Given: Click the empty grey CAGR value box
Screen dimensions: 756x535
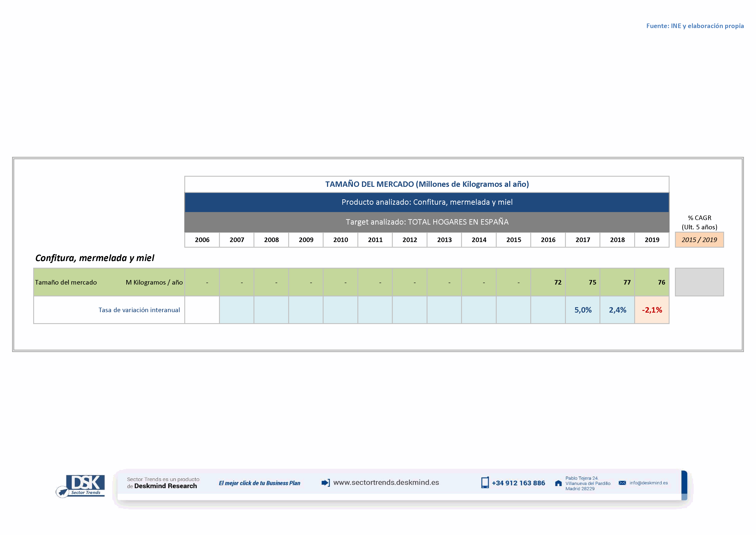Looking at the screenshot, I should [x=699, y=282].
